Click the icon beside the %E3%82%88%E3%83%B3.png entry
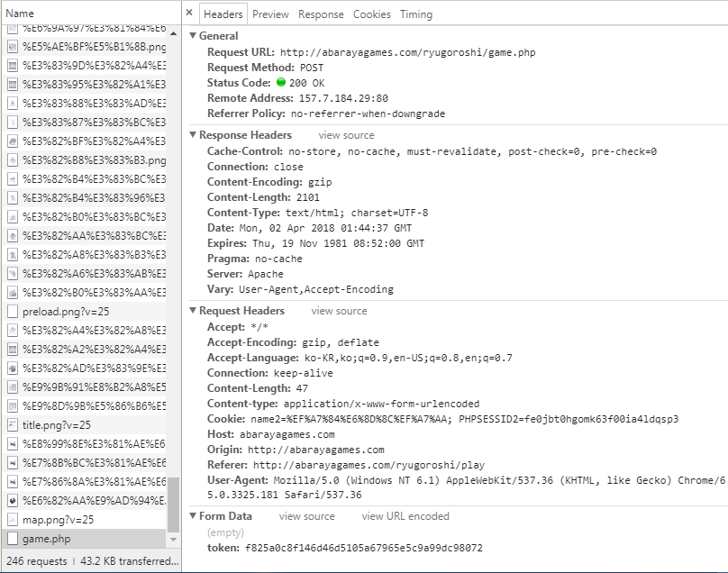Screen dimensions: 728x573 tap(13, 160)
